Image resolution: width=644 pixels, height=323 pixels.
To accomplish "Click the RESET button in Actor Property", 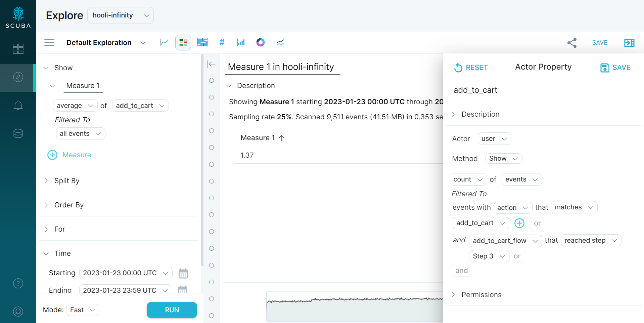I will tap(471, 68).
